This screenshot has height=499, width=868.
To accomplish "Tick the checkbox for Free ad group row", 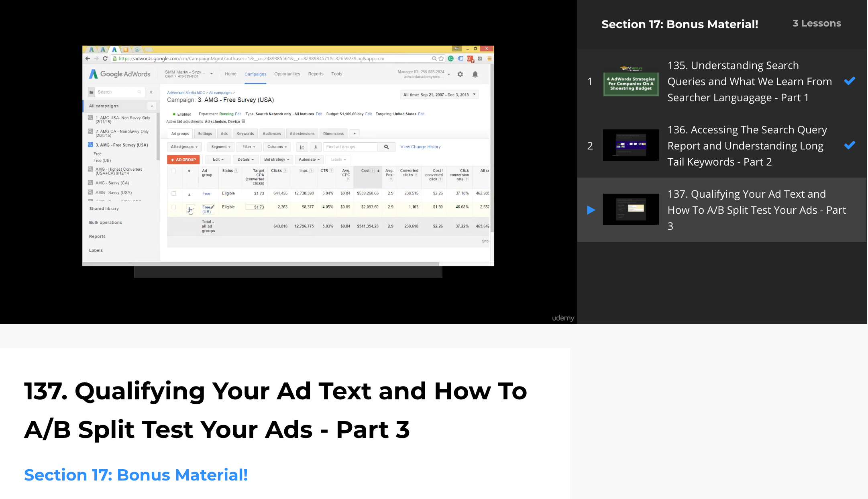I will [x=174, y=194].
